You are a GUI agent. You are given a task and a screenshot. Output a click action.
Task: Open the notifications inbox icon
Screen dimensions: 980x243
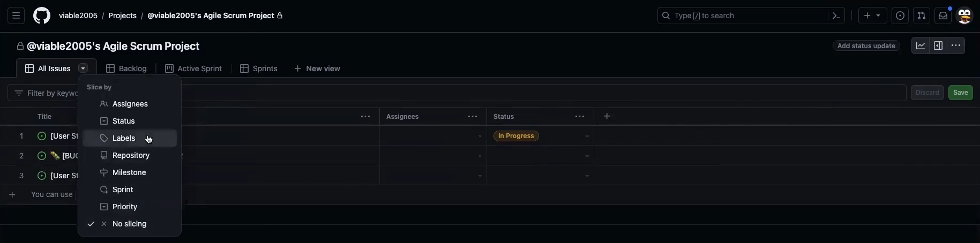(943, 16)
